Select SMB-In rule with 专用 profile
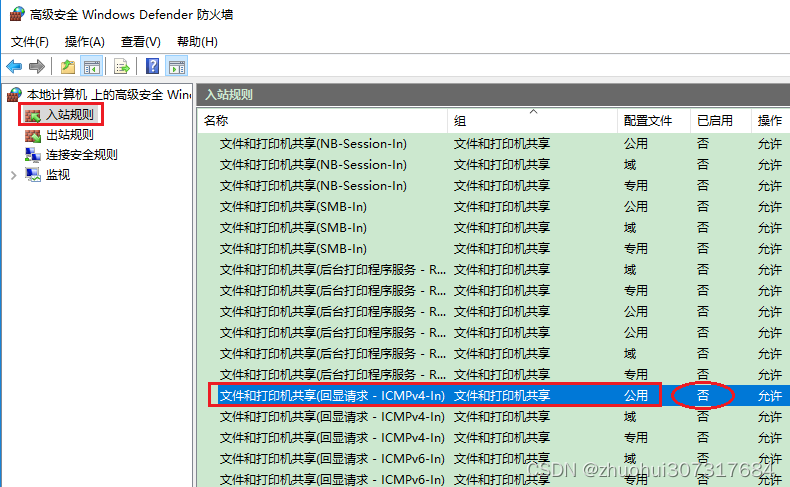Screen dimensions: 790x487 click(x=494, y=249)
